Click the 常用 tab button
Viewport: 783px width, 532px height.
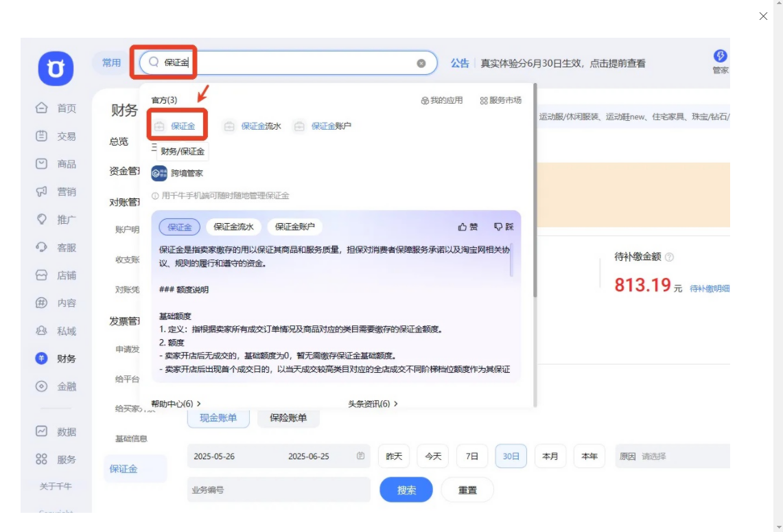pyautogui.click(x=111, y=62)
